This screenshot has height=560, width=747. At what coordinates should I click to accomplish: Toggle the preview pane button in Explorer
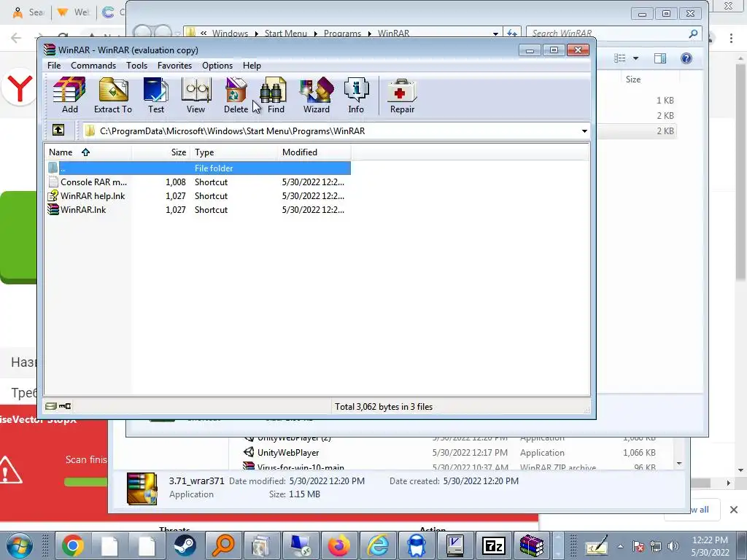(x=659, y=58)
